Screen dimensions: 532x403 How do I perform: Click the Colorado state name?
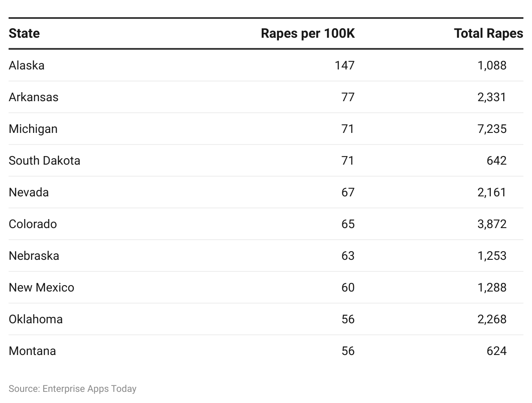pos(33,224)
